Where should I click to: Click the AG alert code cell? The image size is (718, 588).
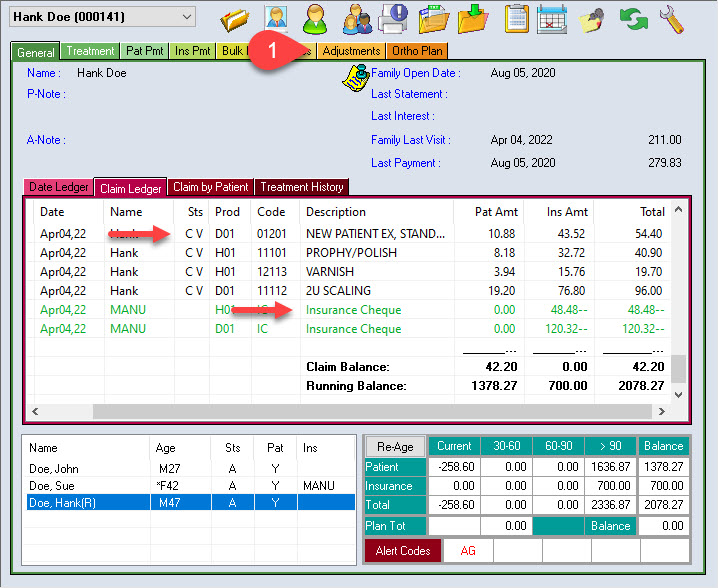[x=468, y=550]
